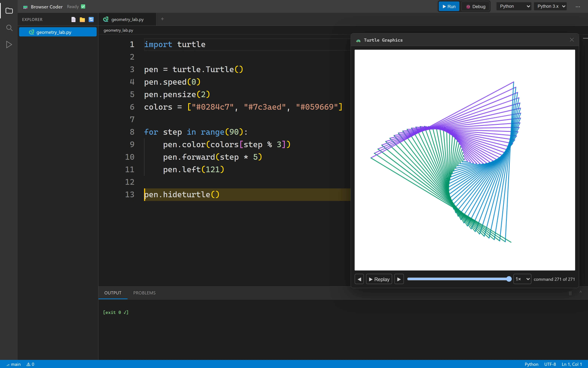This screenshot has width=588, height=368.
Task: Click the turtle drawing canvas
Action: pos(465,160)
